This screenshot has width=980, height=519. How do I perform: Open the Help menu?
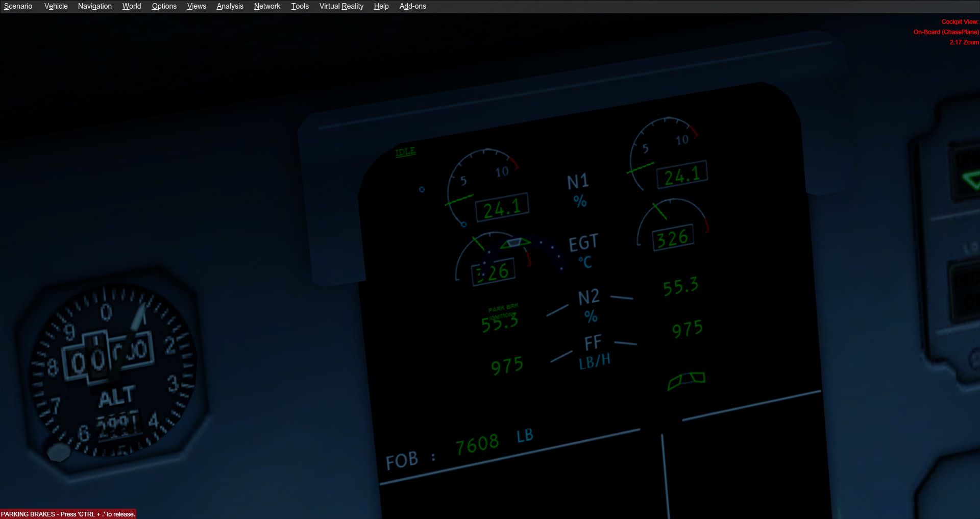381,6
